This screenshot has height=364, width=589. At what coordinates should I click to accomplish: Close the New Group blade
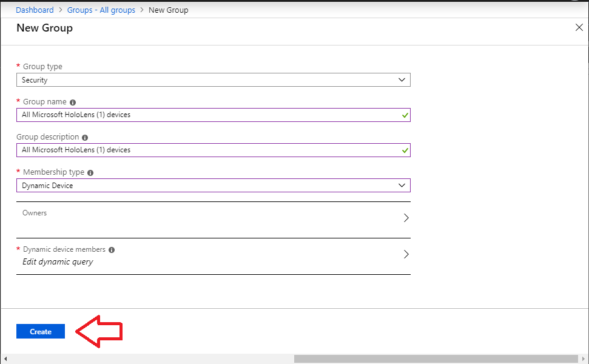point(579,27)
